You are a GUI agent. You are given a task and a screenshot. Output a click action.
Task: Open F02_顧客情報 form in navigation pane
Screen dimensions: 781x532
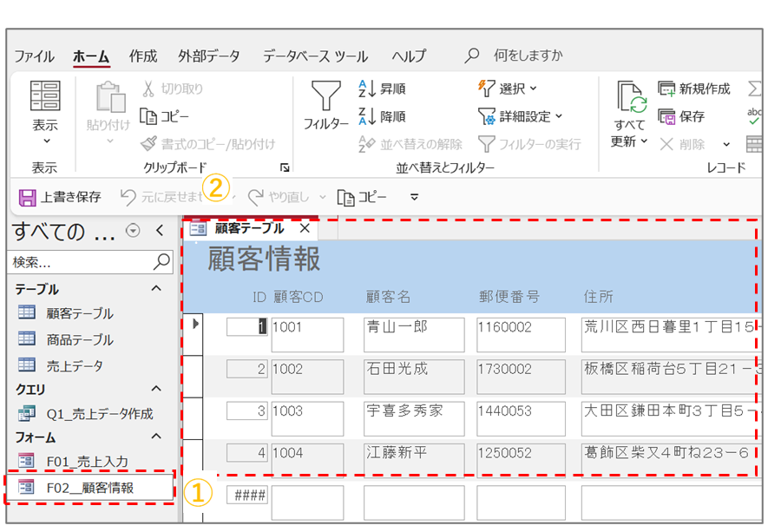[x=89, y=488]
